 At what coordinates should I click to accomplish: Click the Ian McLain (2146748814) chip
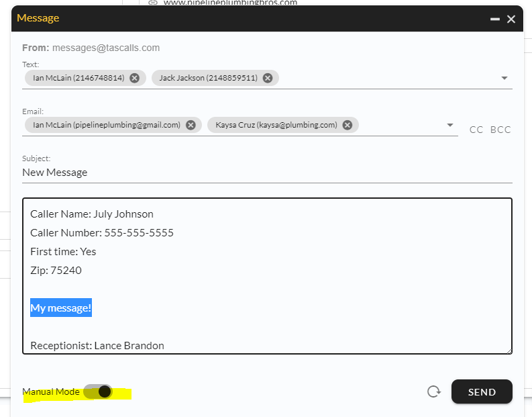[85, 78]
